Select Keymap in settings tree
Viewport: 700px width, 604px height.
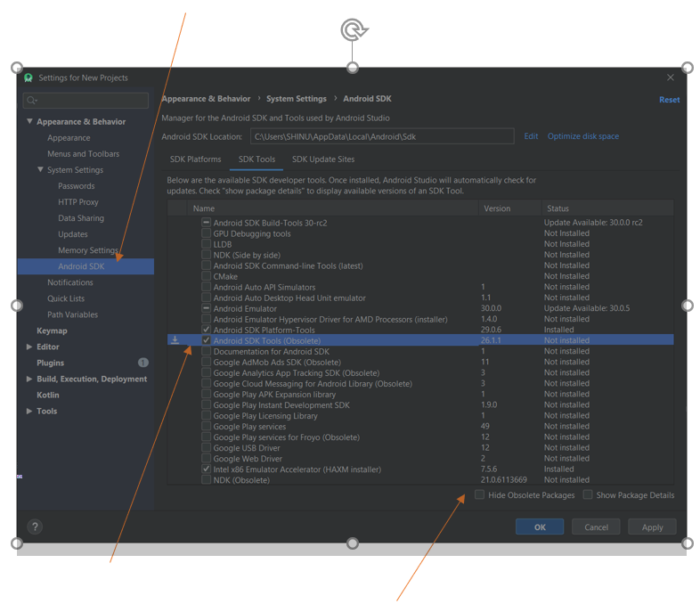pyautogui.click(x=52, y=331)
